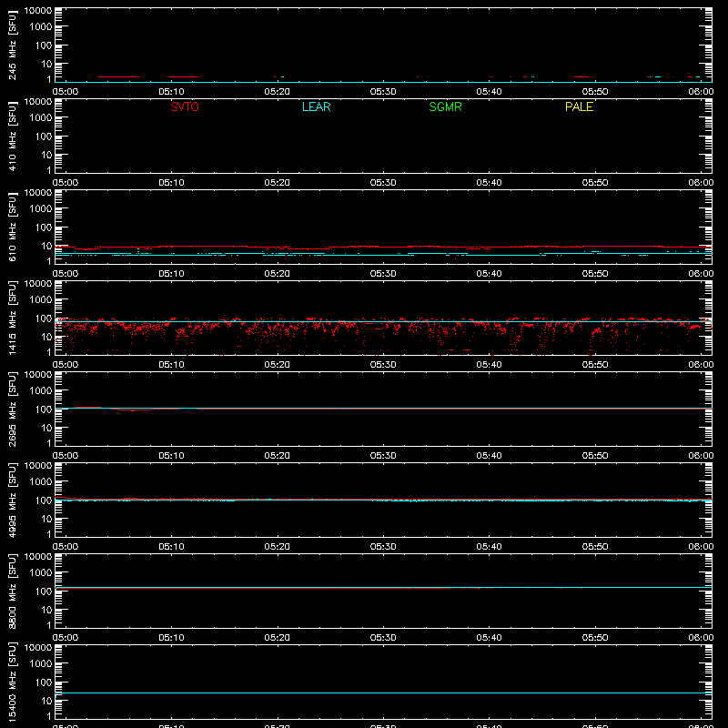Screen dimensions: 728x728
Task: Select the 4995 MHz [SFU] axis title
Action: 12,500
